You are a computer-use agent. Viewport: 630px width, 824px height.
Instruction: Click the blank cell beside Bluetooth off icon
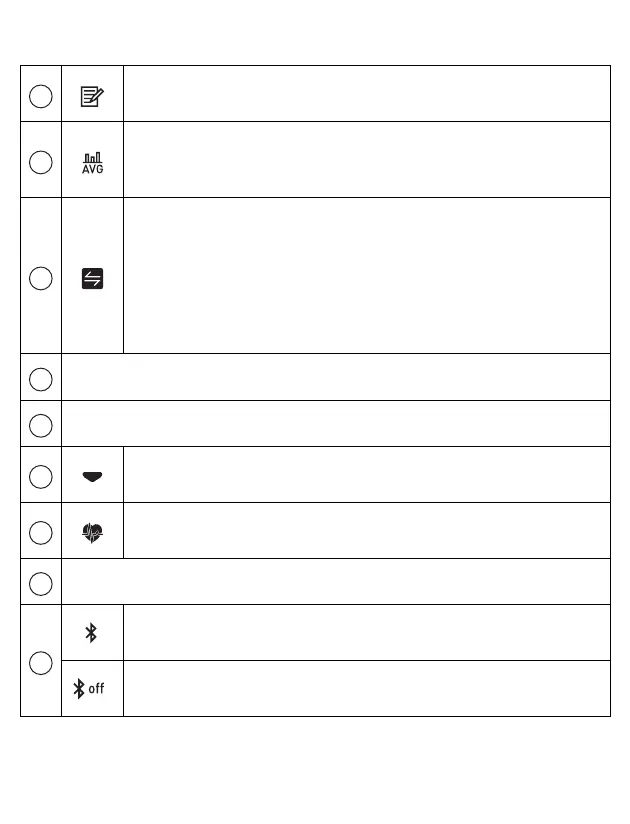click(367, 688)
